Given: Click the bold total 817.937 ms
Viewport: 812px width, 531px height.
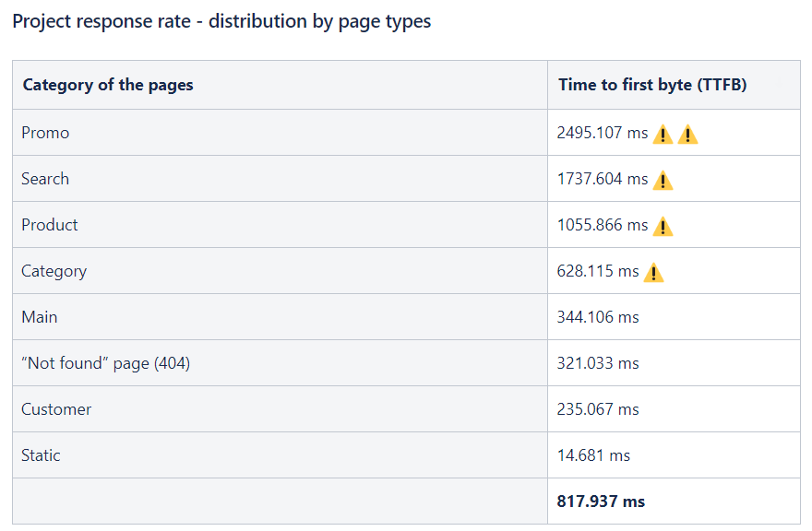Looking at the screenshot, I should pos(601,501).
